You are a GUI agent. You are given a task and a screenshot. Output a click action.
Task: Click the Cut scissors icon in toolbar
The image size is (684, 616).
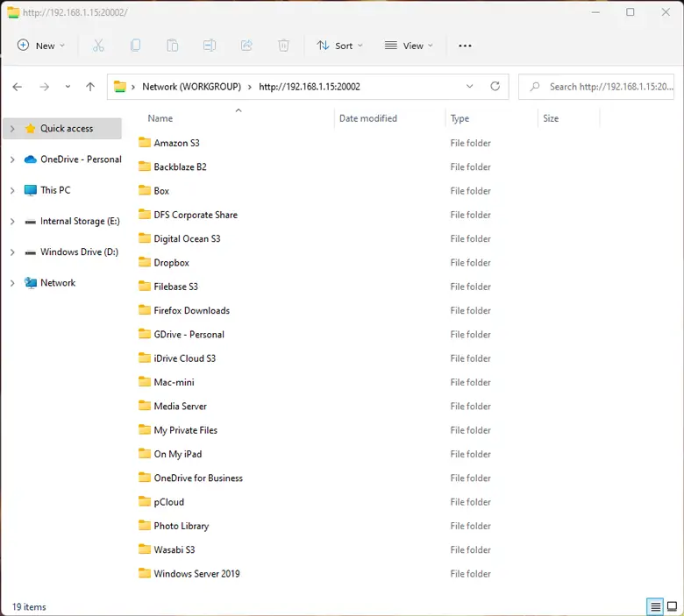click(98, 46)
